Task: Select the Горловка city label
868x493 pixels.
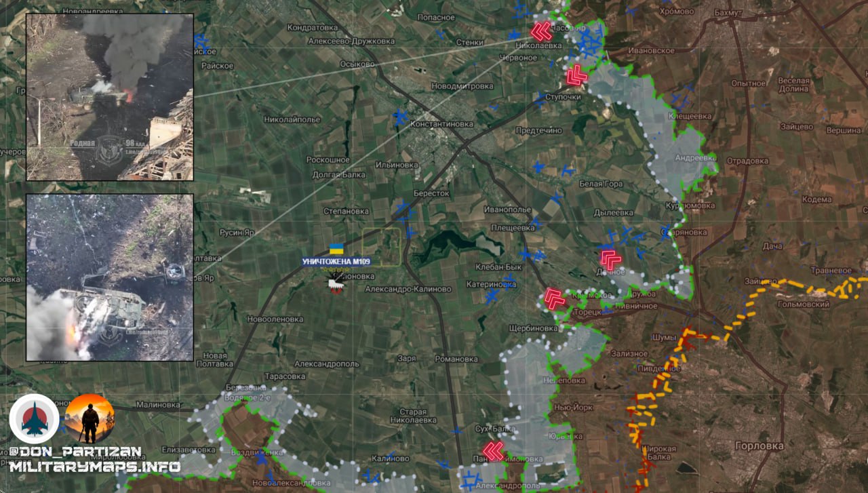Action: point(759,446)
